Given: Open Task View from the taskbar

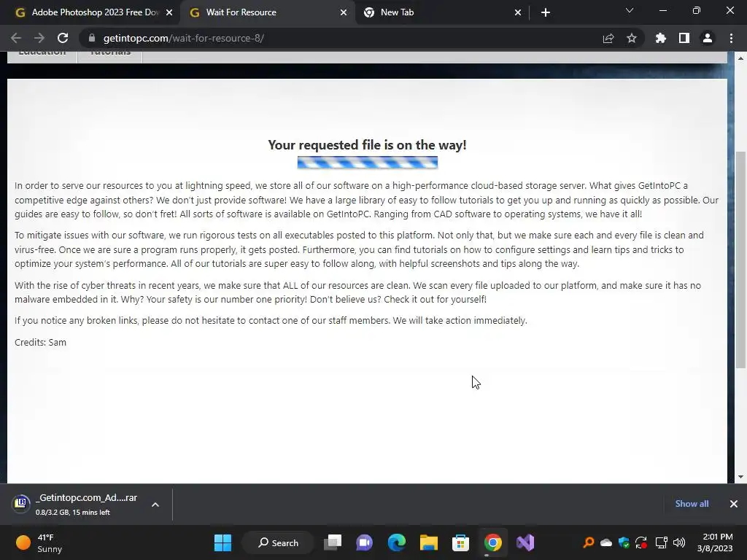Looking at the screenshot, I should click(x=333, y=542).
